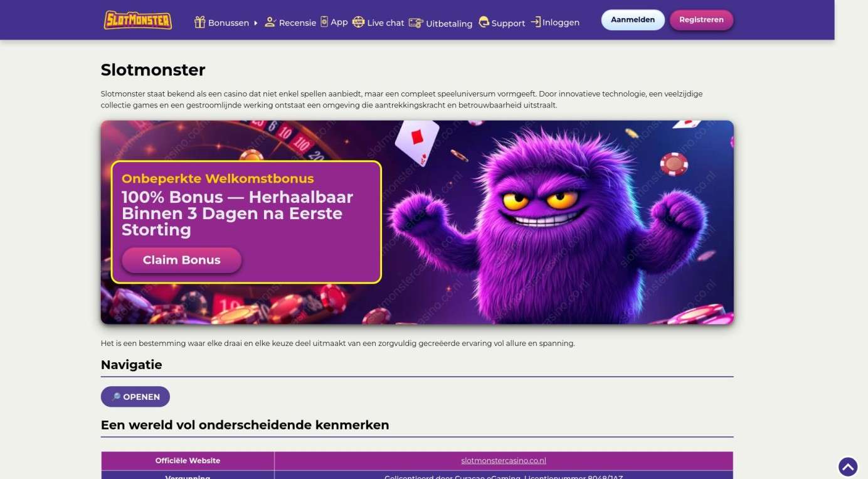
Task: Click the Een wereld vol onderscheidende kenmerken heading
Action: pos(245,425)
